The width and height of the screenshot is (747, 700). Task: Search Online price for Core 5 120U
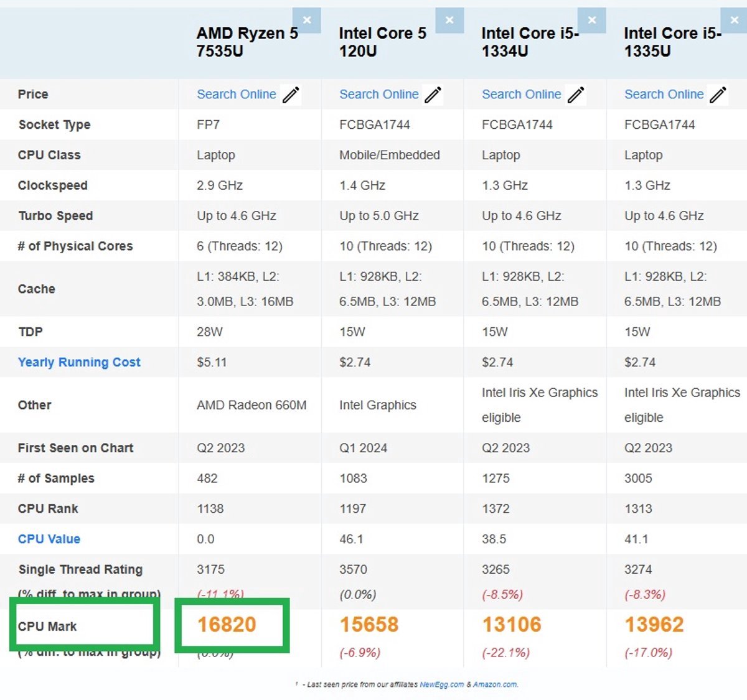pyautogui.click(x=379, y=95)
